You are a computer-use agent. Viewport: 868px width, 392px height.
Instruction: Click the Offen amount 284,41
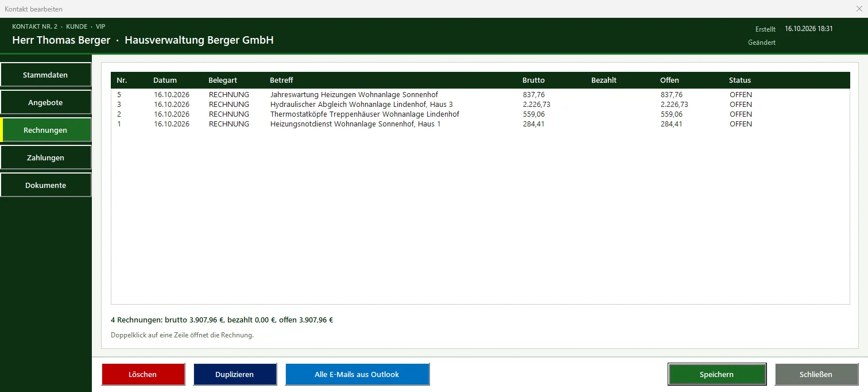pos(672,124)
